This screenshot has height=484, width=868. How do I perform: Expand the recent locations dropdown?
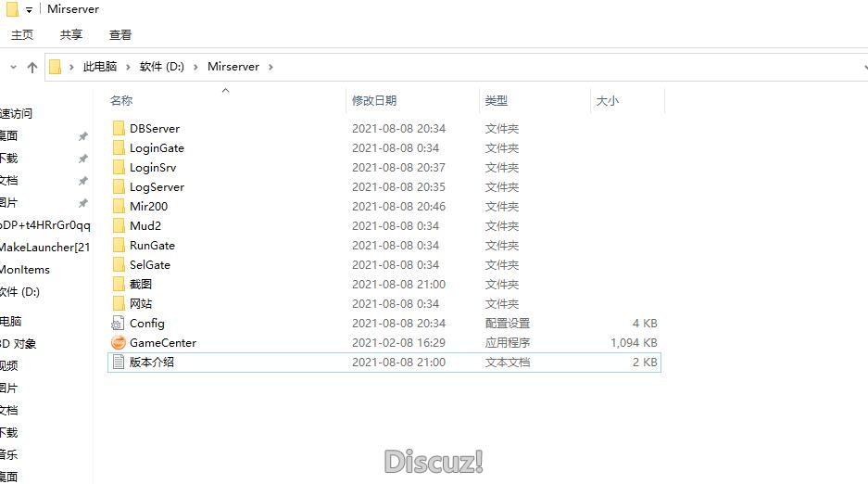[13, 68]
